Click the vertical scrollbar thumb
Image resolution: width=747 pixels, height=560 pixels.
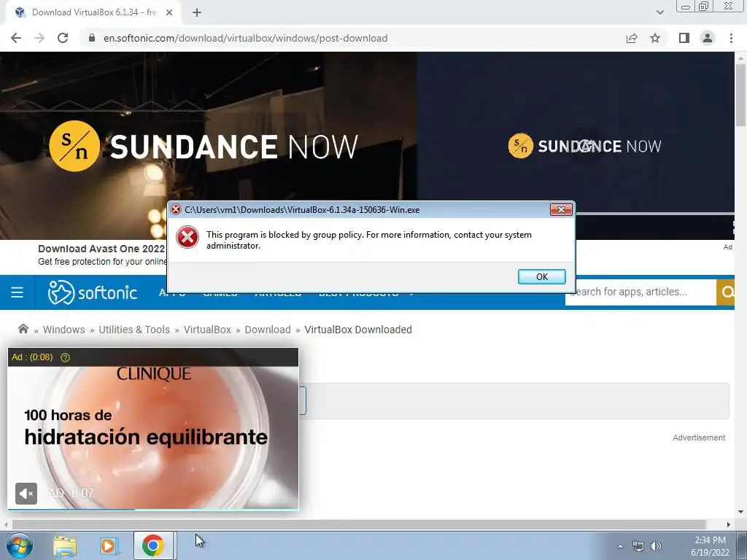[740, 94]
